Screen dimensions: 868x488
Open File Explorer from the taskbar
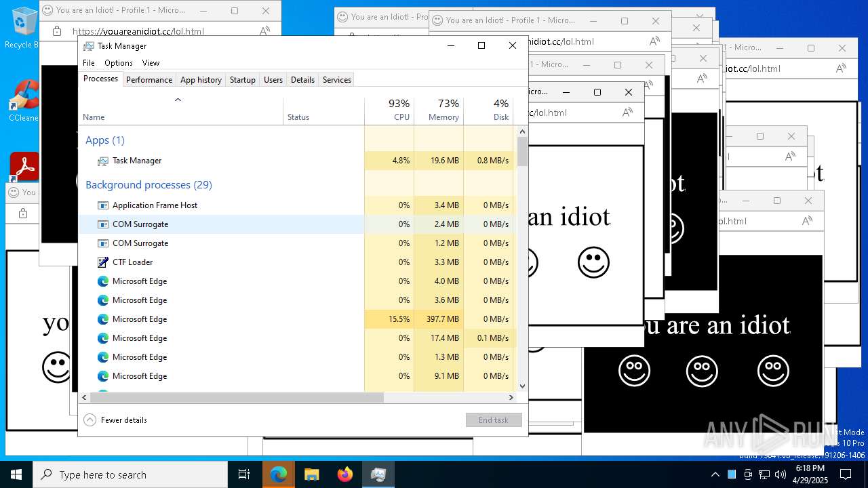click(x=312, y=474)
